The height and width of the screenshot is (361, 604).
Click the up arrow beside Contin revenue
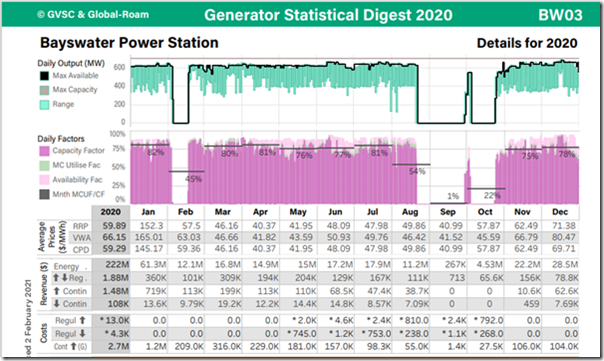click(56, 291)
